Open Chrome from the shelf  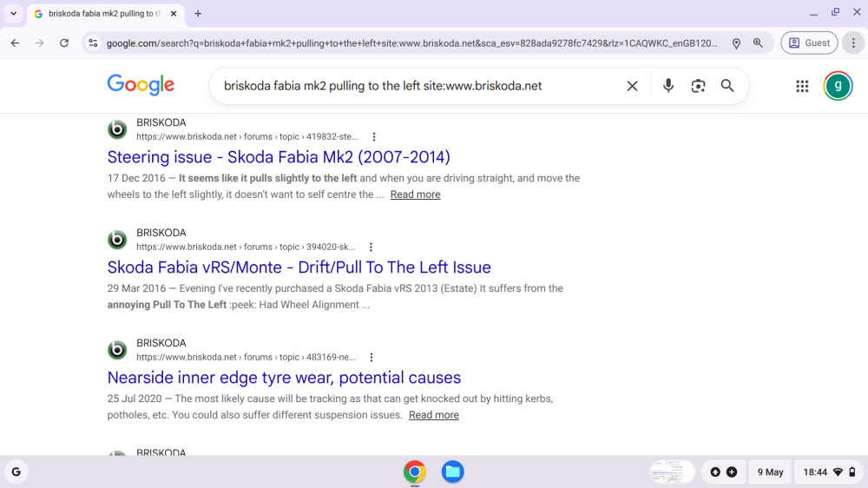(x=415, y=472)
